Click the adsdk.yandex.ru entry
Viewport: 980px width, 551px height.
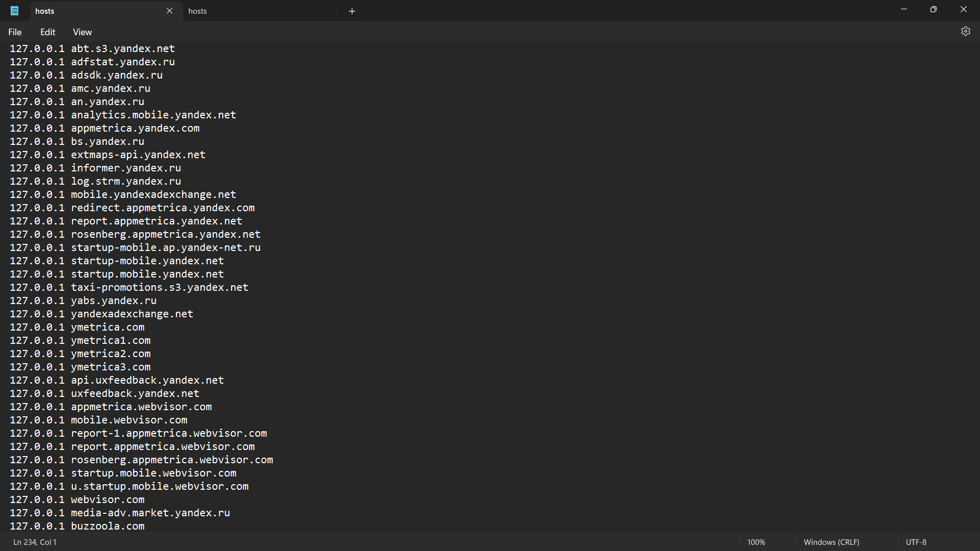click(86, 75)
